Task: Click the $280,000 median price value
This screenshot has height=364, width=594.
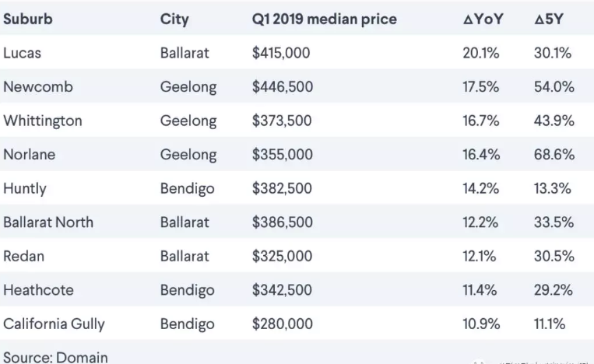Action: (x=283, y=324)
